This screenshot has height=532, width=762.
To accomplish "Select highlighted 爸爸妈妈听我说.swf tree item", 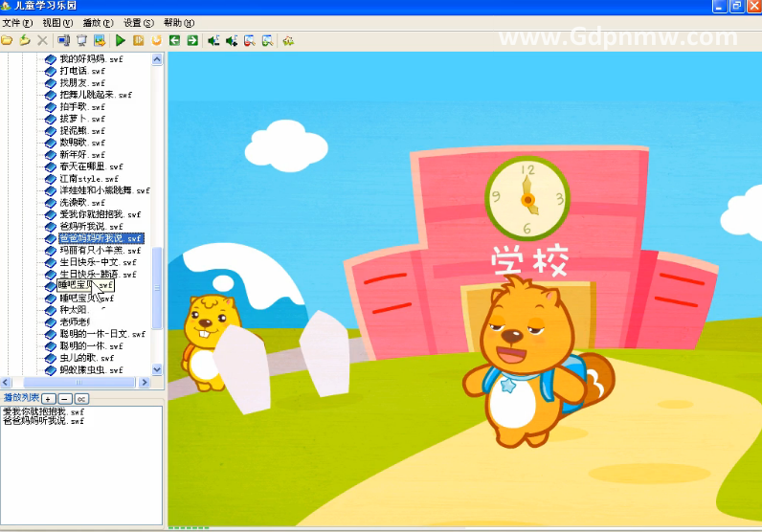I will point(101,238).
